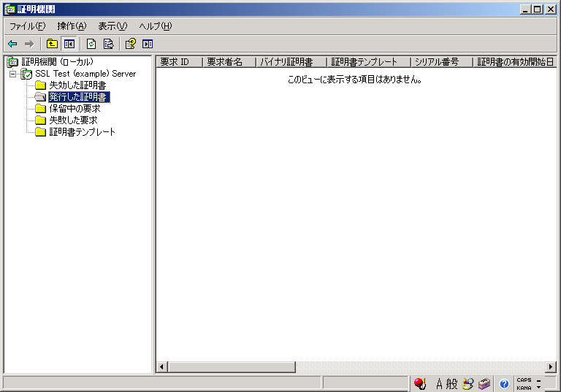Click the Up one level folder icon
561x392 pixels.
pyautogui.click(x=52, y=44)
